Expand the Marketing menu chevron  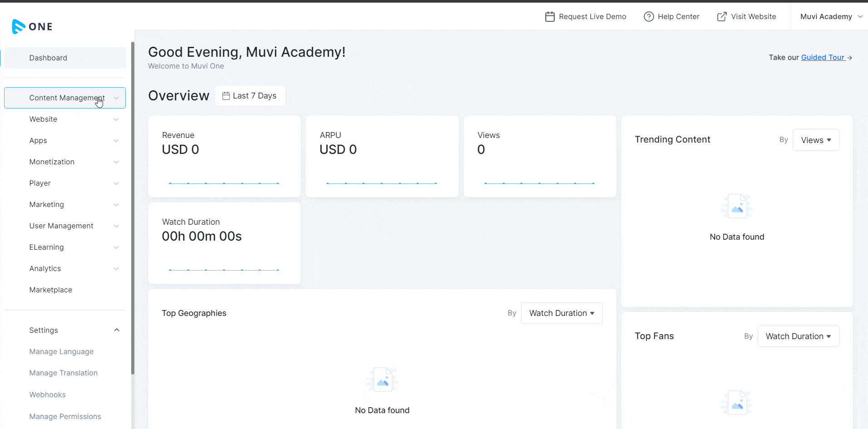click(x=116, y=205)
